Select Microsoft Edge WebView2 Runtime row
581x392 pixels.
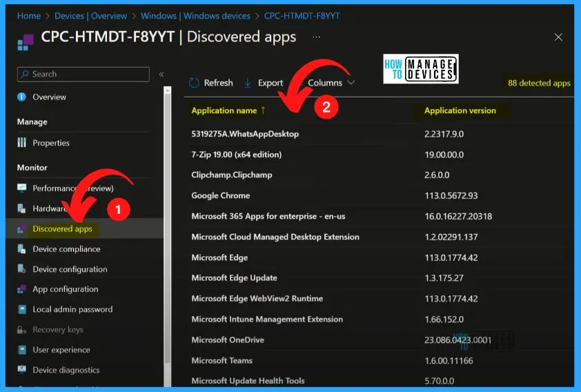(x=378, y=299)
